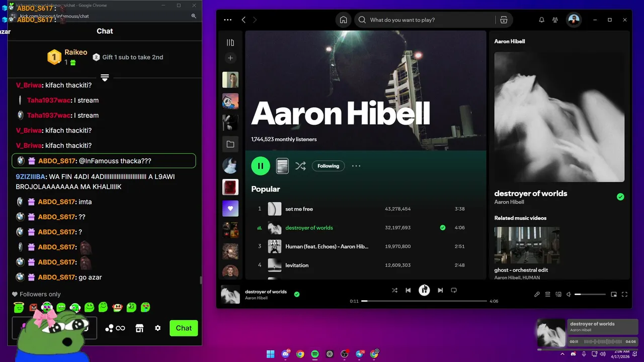Toggle shuffle in the bottom player bar
644x362 pixels.
pyautogui.click(x=394, y=290)
